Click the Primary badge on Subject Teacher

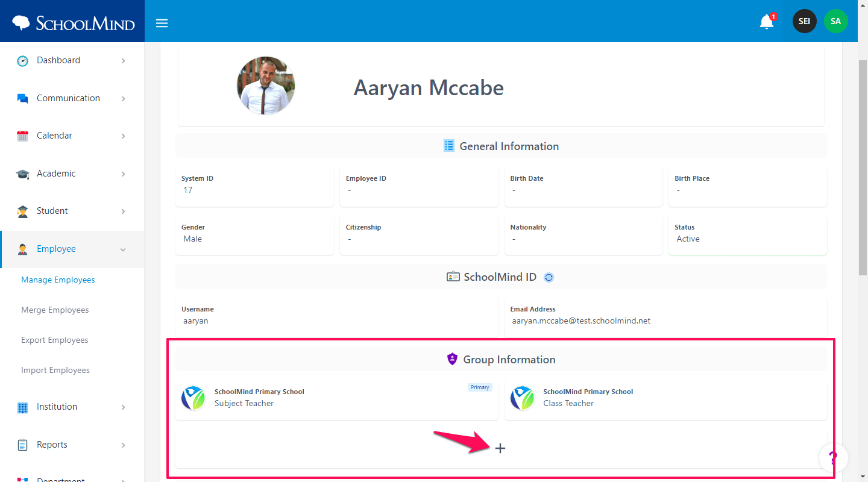click(x=480, y=387)
